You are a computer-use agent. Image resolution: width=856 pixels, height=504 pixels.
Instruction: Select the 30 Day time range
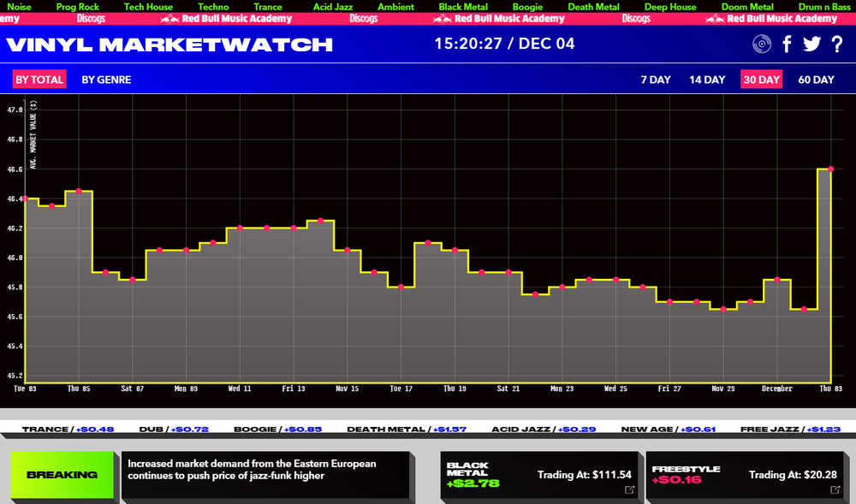[x=761, y=80]
